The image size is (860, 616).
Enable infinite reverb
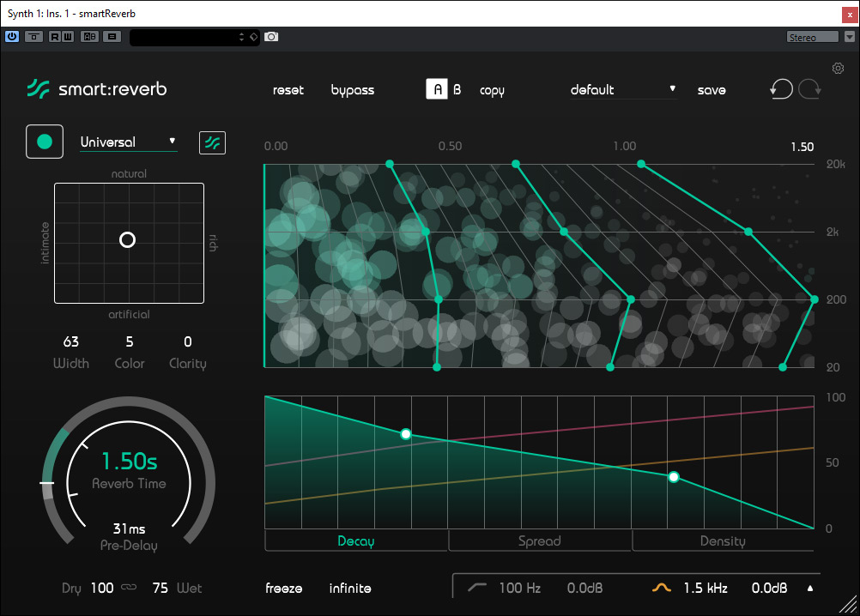coord(350,589)
